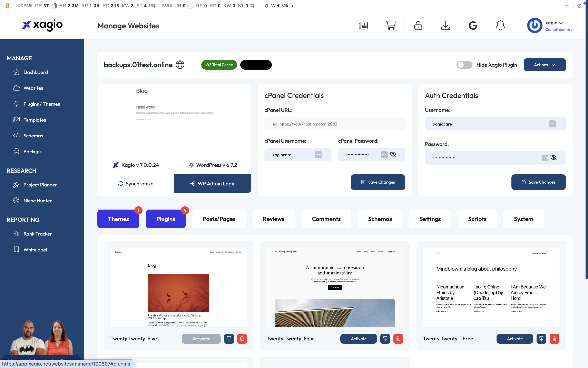Image resolution: width=588 pixels, height=368 pixels.
Task: Click the cPanel URL input field
Action: click(x=335, y=124)
